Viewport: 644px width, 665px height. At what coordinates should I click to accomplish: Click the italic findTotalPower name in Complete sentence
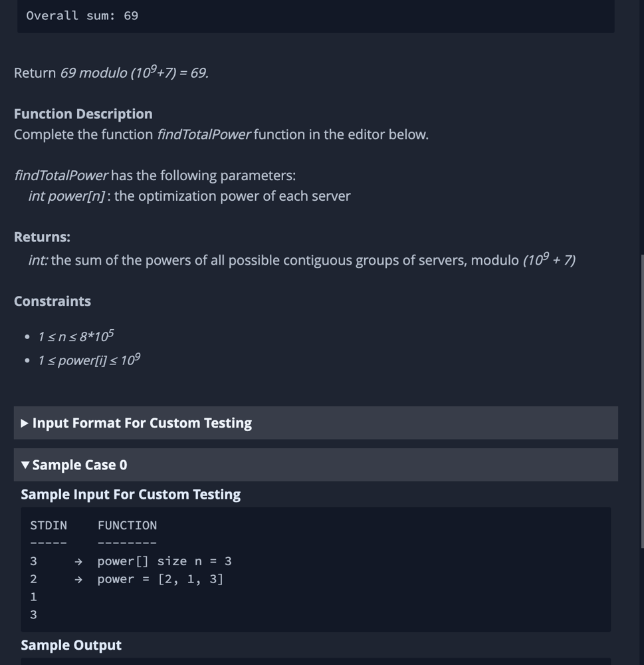pos(204,134)
